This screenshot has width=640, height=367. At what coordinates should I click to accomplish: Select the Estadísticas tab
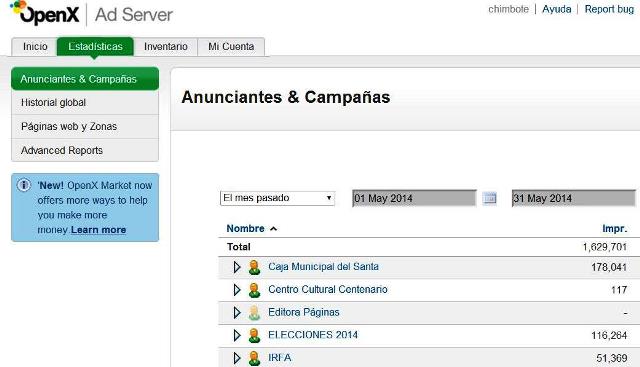[x=95, y=47]
